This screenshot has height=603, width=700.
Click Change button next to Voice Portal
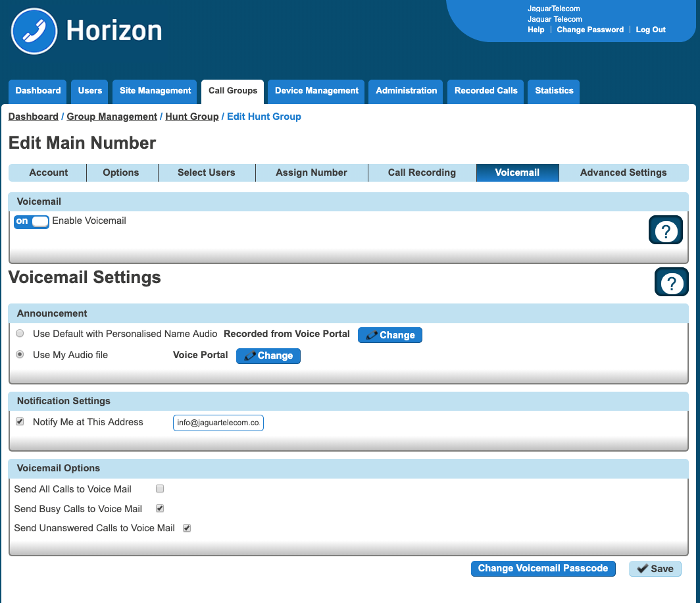point(268,356)
